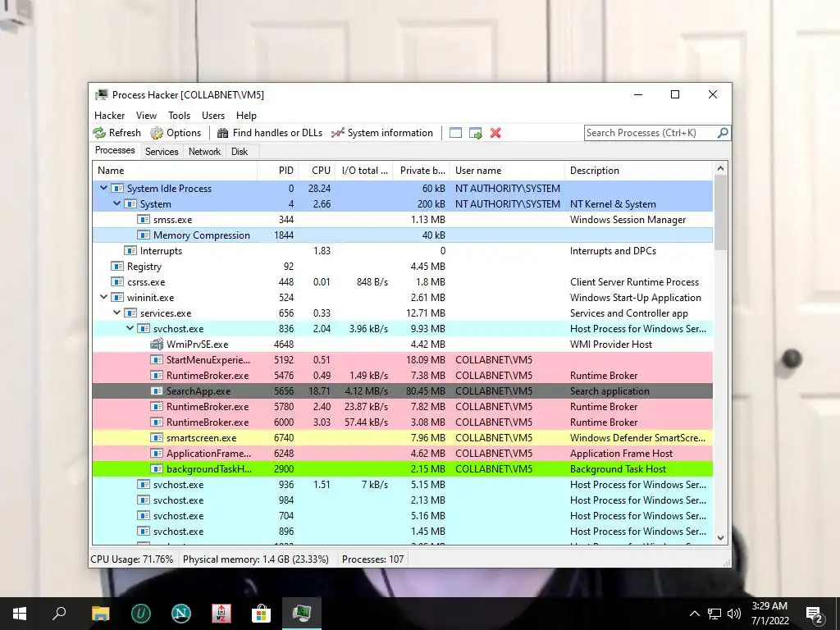
Task: Click the vertical scrollbar thumb
Action: tap(720, 212)
